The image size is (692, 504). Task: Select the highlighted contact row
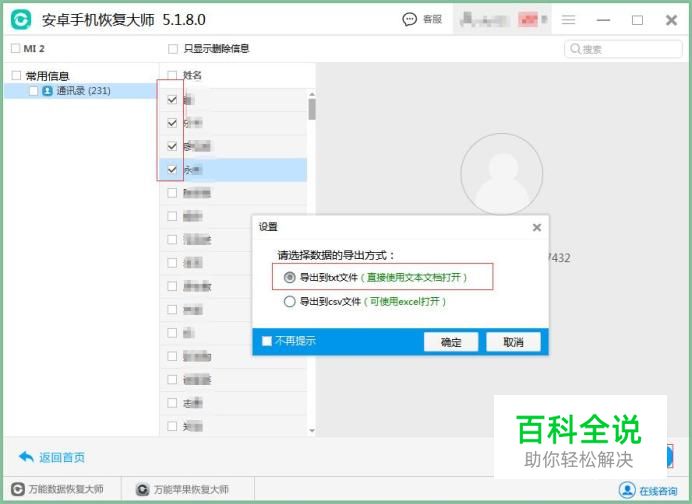pos(233,169)
